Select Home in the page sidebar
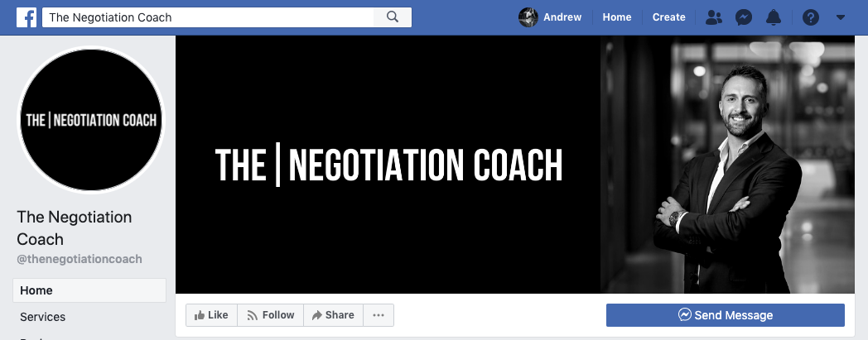Screen dimensions: 868x340 [x=89, y=290]
